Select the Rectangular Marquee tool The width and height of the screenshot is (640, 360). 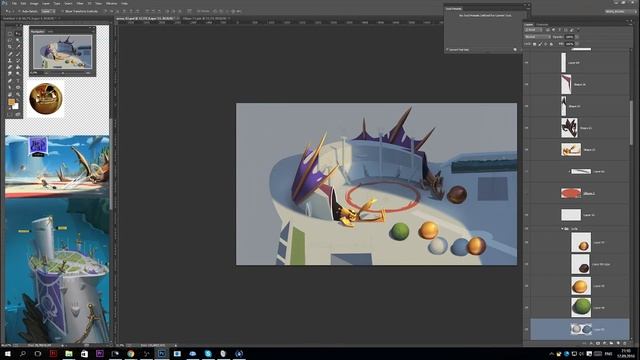pyautogui.click(x=10, y=33)
